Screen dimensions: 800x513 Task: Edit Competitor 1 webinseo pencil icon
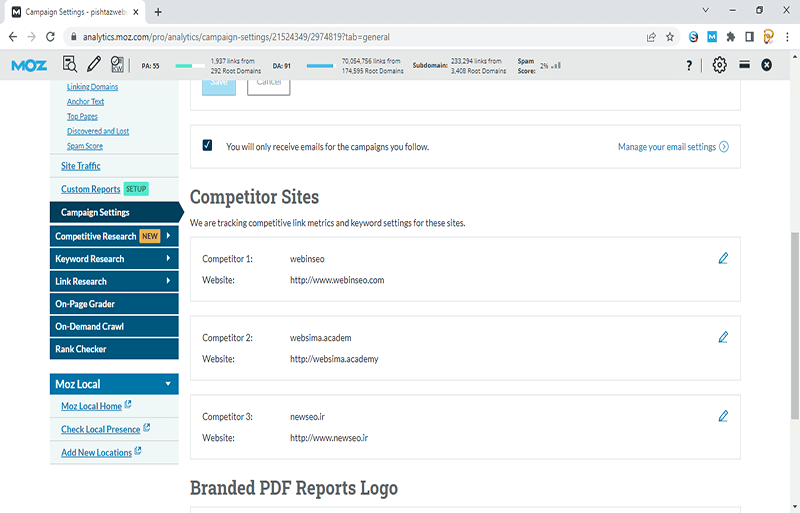tap(723, 258)
